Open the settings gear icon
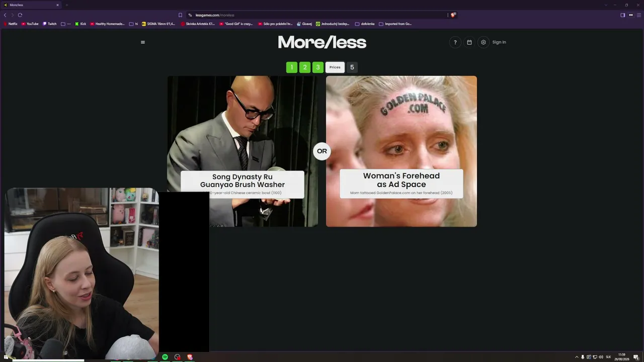 (484, 42)
